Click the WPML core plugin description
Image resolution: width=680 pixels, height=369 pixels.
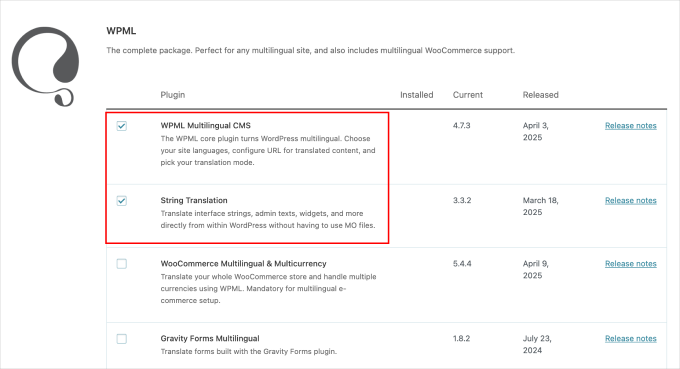point(268,150)
